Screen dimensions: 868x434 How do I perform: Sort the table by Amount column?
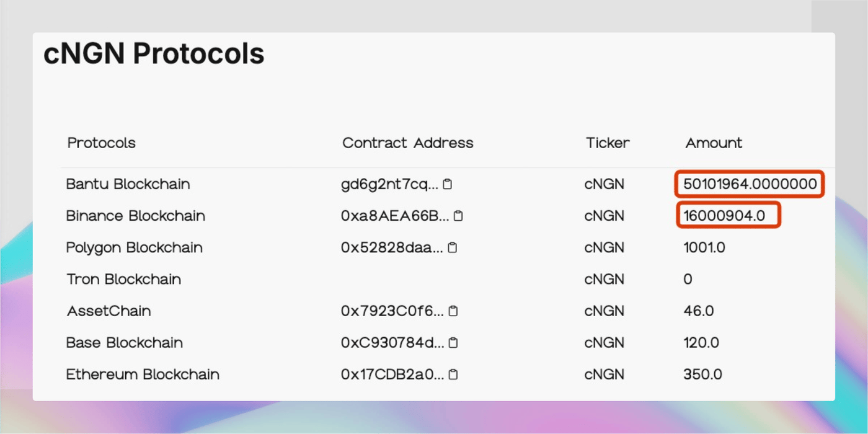[x=713, y=143]
